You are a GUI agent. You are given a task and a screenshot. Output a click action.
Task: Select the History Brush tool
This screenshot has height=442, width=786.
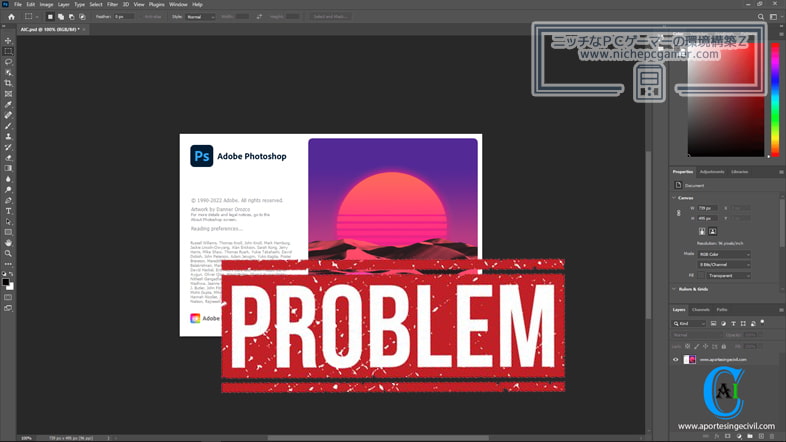[x=8, y=147]
